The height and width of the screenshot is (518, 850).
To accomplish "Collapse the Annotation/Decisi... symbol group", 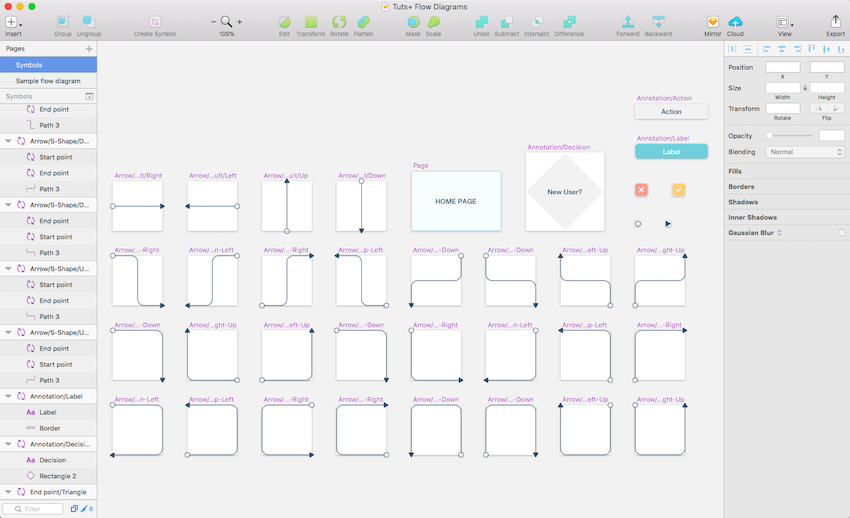I will (8, 444).
